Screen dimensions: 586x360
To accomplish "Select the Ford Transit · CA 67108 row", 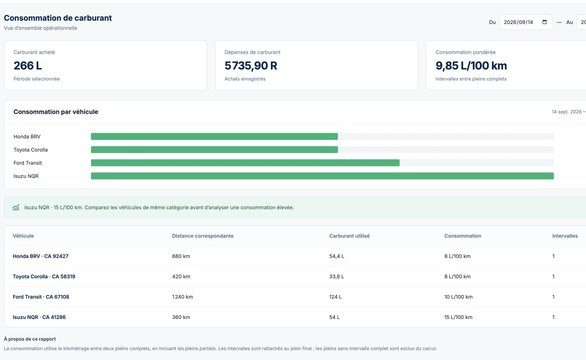I will (295, 297).
